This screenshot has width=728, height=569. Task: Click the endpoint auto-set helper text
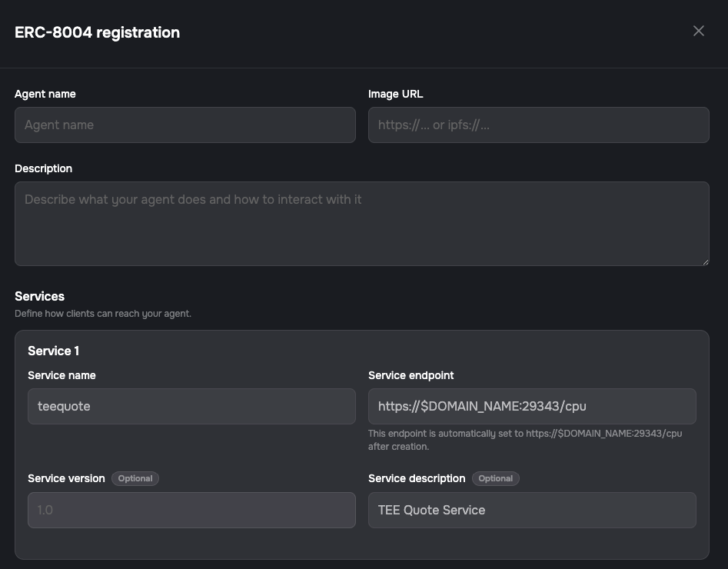pos(524,440)
